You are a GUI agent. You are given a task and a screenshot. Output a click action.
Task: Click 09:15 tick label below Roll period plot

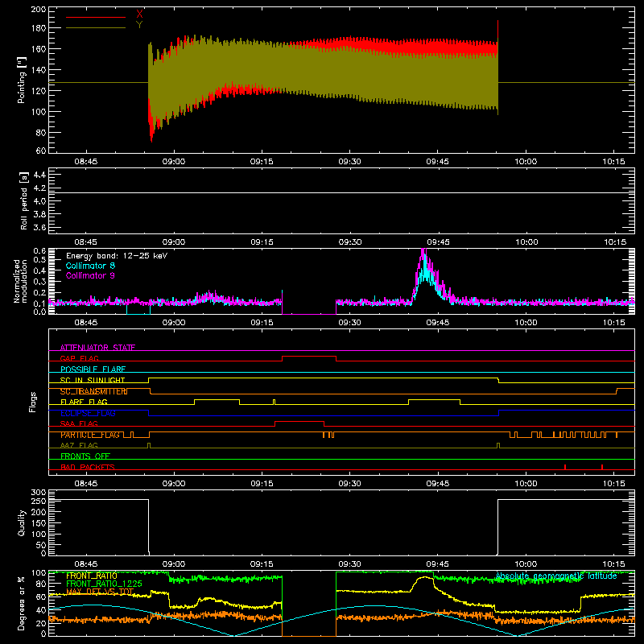pos(262,242)
